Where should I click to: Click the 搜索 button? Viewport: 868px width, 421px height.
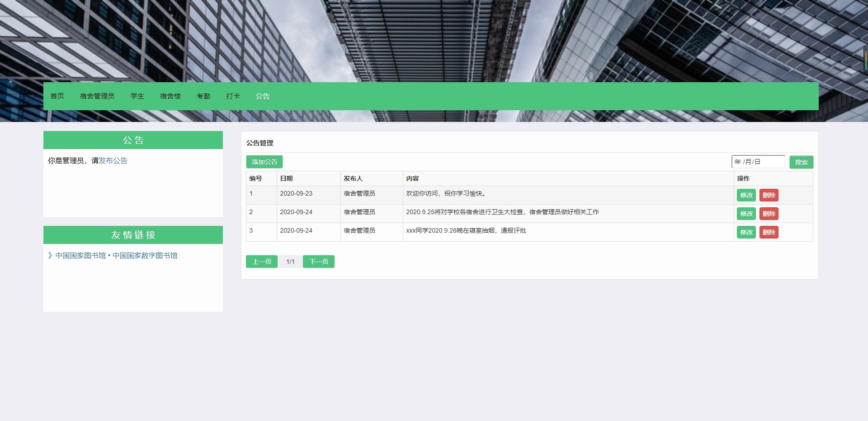[x=802, y=162]
